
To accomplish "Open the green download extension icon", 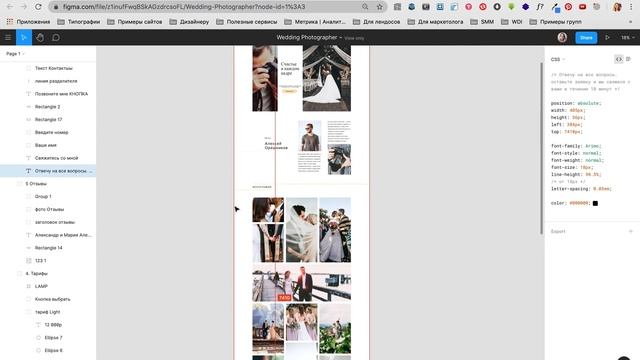I will pyautogui.click(x=511, y=7).
